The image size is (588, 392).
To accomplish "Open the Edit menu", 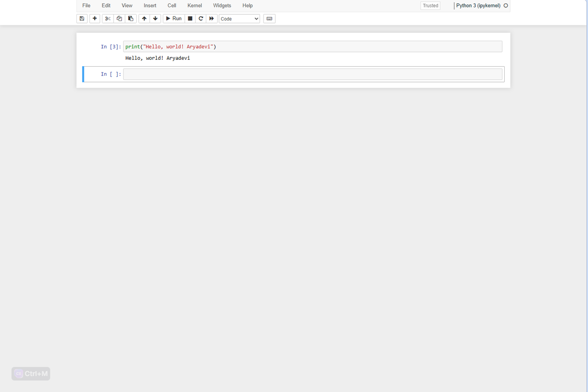I will [x=106, y=5].
